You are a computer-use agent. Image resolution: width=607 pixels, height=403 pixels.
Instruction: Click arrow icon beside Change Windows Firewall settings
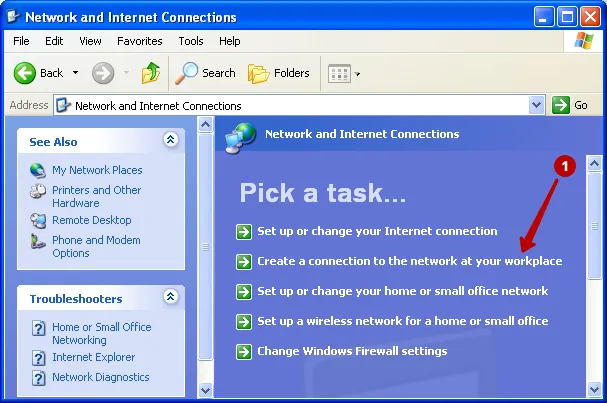tap(244, 352)
